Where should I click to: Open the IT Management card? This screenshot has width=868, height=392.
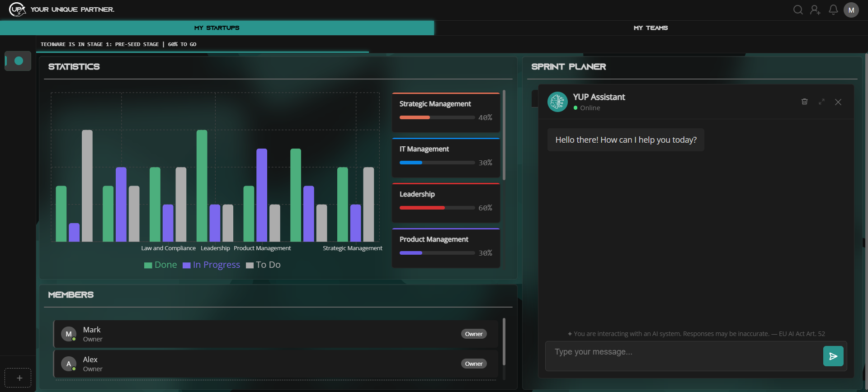(x=446, y=158)
